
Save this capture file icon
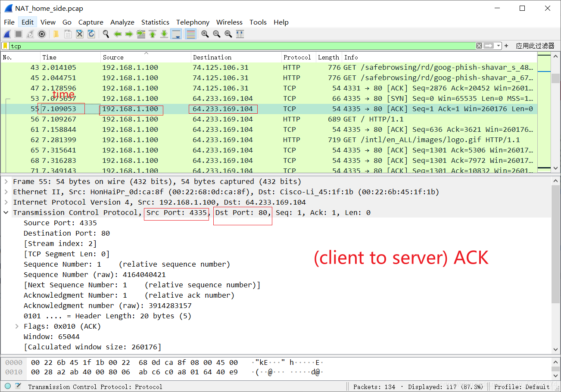click(68, 34)
